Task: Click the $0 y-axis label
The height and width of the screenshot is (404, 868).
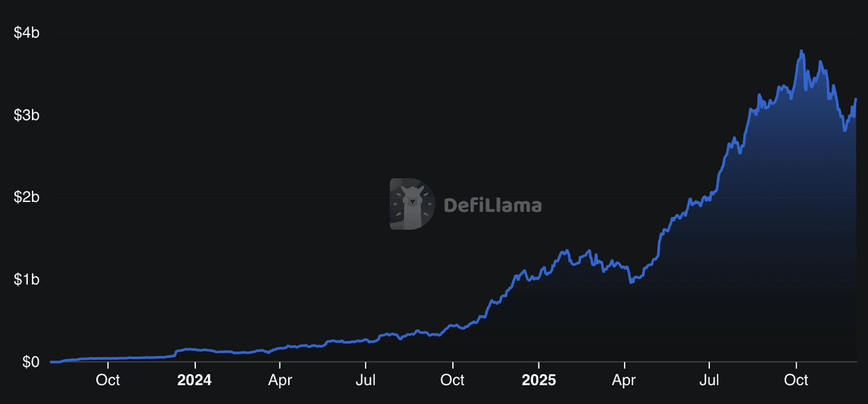Action: 31,362
